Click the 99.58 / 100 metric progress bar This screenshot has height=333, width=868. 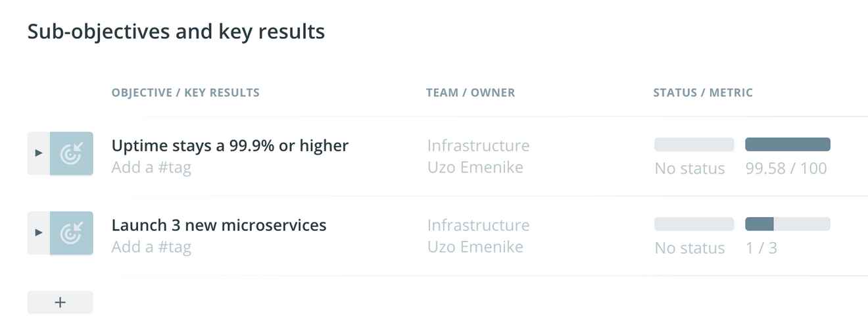[787, 145]
